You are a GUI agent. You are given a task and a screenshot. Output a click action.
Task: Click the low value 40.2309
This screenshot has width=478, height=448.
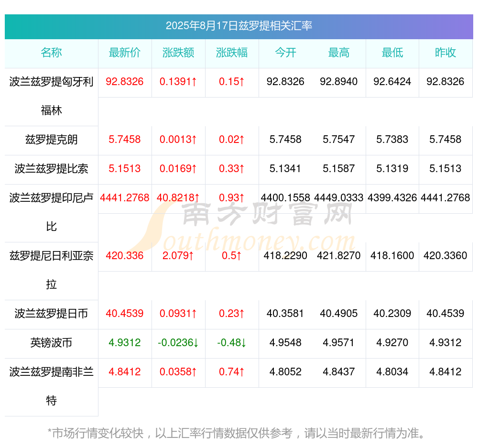pos(392,314)
